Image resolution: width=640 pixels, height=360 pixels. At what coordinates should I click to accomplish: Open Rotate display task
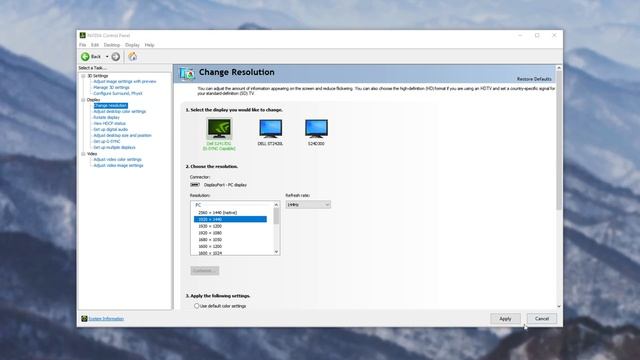click(106, 117)
